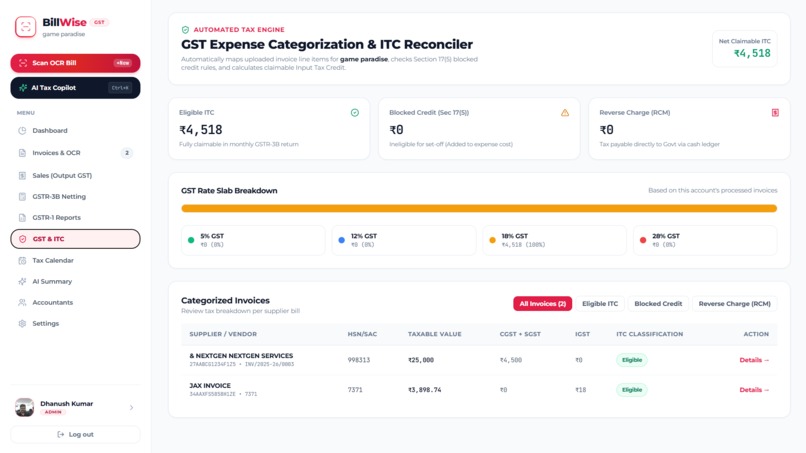Click the Scan OCR Bill button
This screenshot has height=453, width=806.
click(x=75, y=63)
